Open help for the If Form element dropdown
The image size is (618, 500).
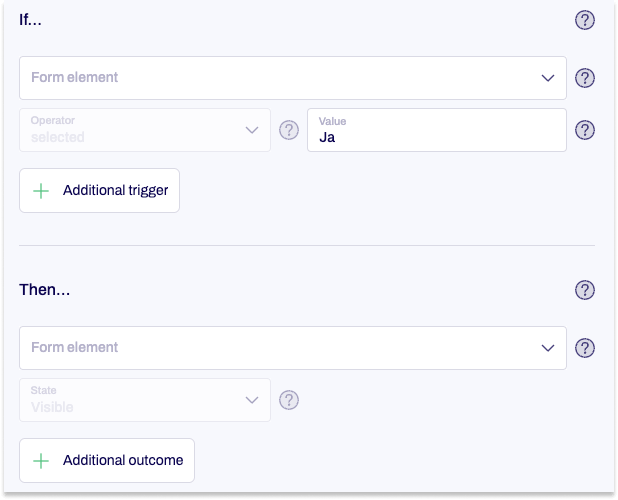pyautogui.click(x=585, y=78)
